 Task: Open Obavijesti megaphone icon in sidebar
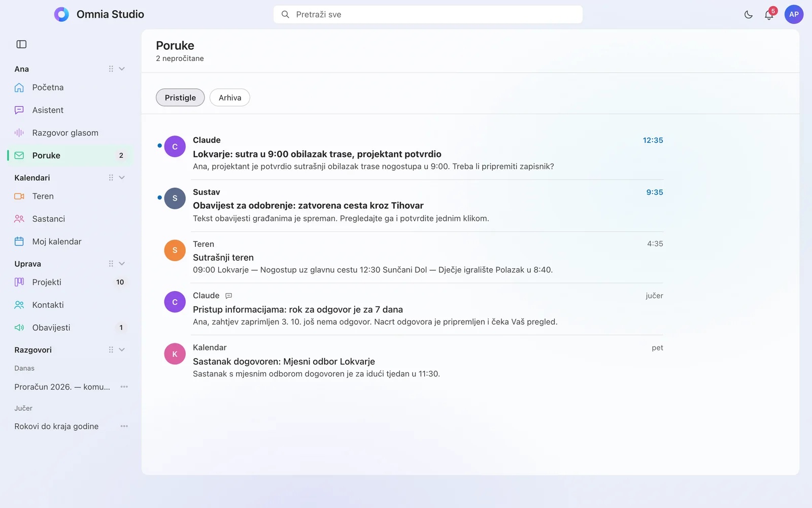(19, 328)
